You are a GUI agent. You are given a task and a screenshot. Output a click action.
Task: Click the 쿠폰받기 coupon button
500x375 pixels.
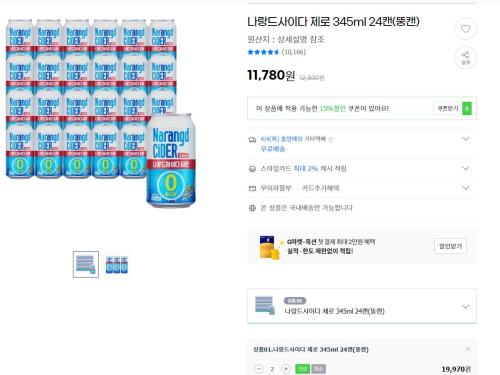(448, 108)
